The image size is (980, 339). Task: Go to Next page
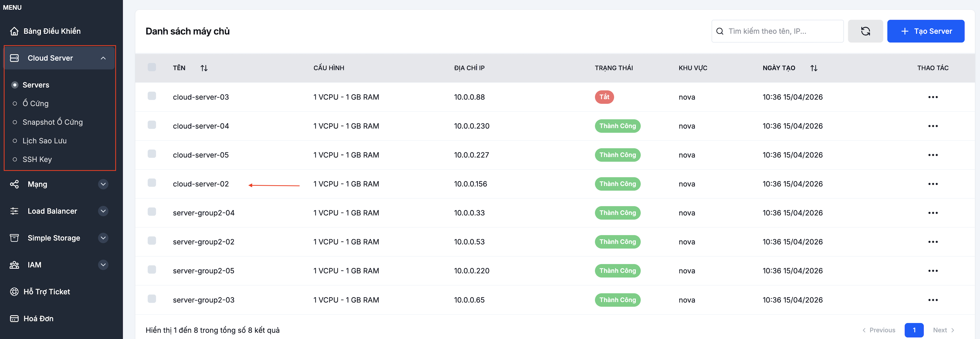pos(943,330)
